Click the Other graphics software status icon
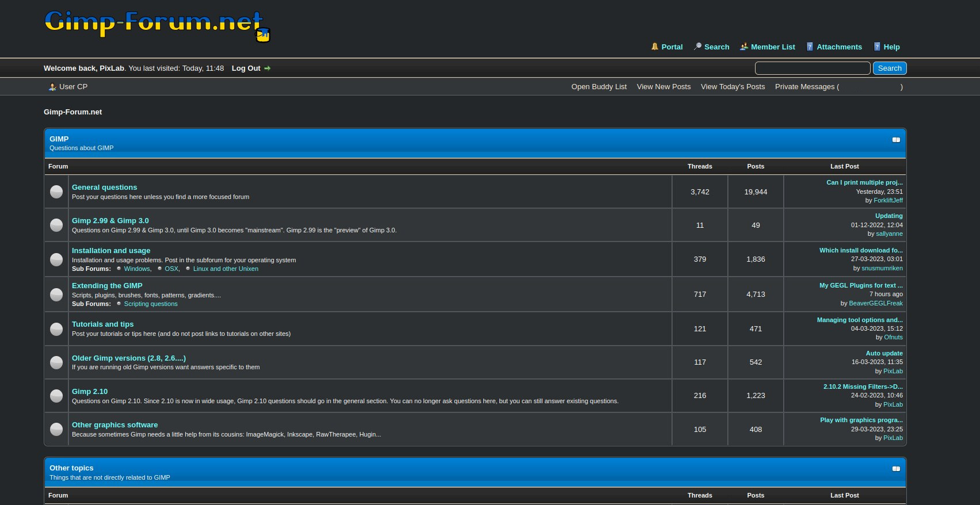This screenshot has width=980, height=505. click(56, 429)
